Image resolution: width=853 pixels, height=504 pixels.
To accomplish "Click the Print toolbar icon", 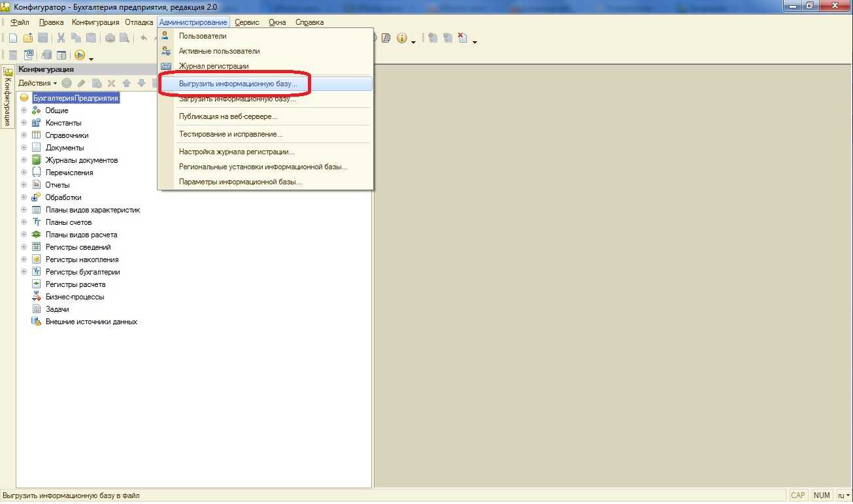I will pos(110,39).
